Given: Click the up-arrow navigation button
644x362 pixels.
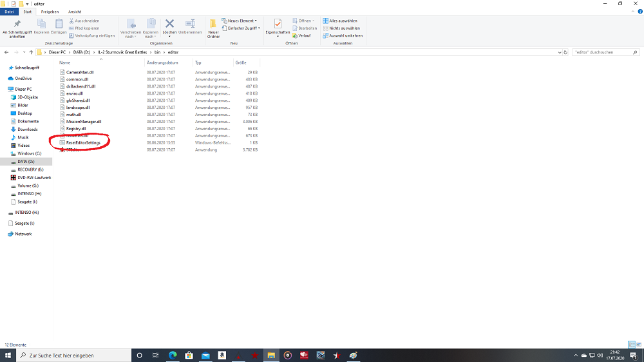Looking at the screenshot, I should [x=30, y=52].
